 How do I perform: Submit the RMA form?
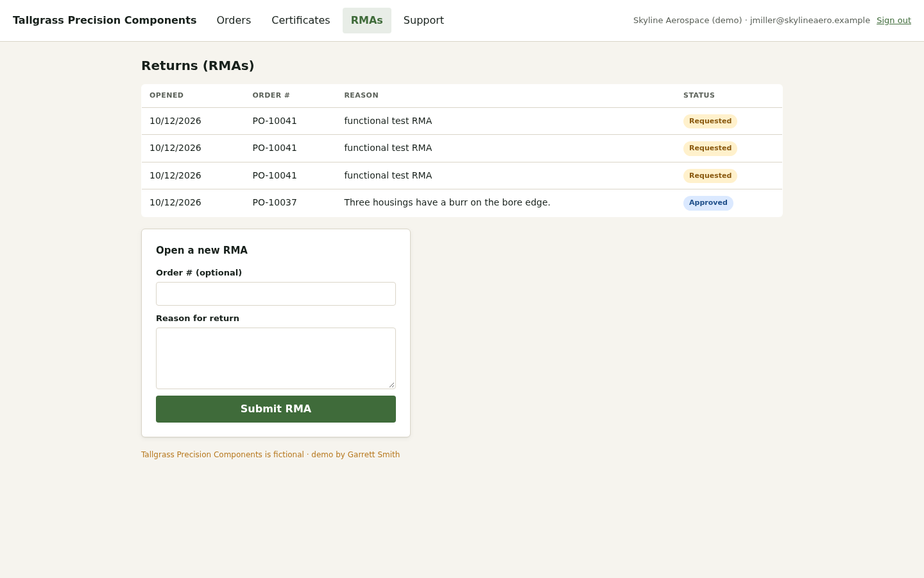(x=276, y=409)
